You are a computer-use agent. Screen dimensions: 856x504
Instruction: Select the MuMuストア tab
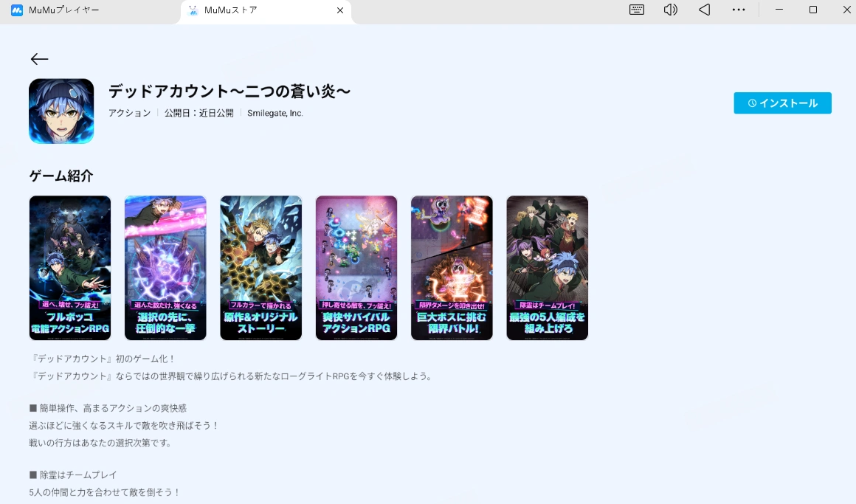point(266,11)
